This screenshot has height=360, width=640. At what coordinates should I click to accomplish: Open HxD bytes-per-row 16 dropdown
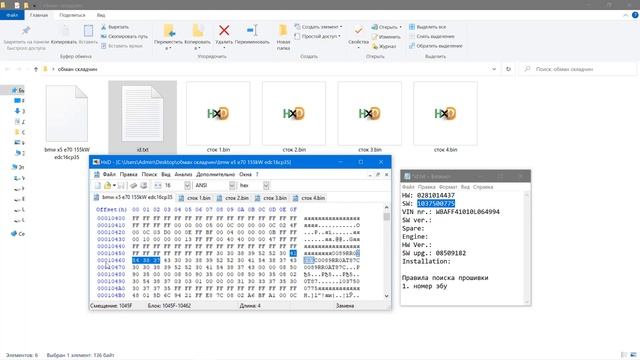pos(187,185)
